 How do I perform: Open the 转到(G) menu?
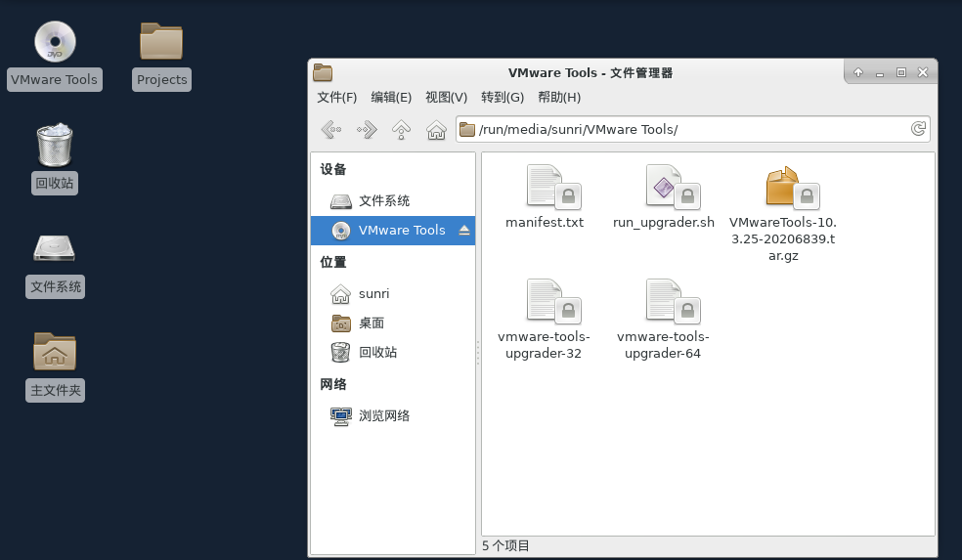point(503,97)
